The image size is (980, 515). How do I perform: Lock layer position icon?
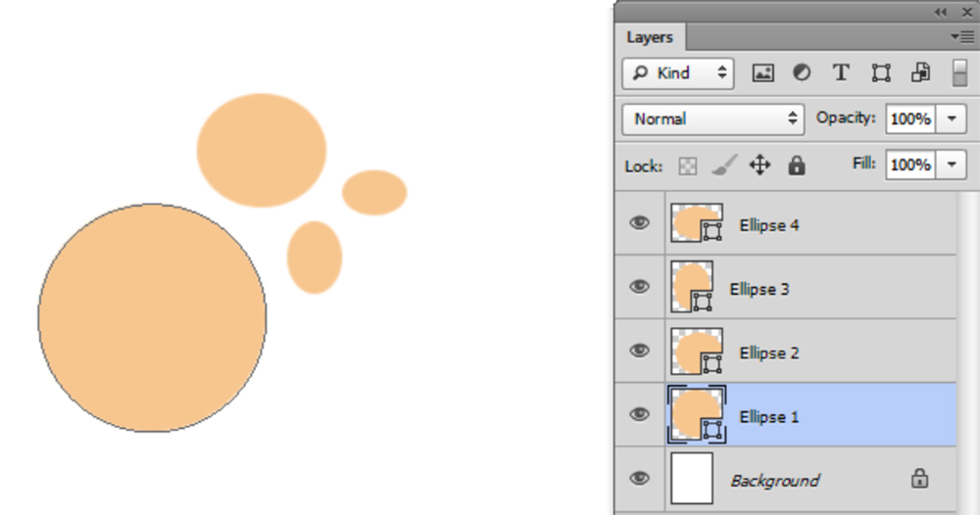tap(760, 165)
